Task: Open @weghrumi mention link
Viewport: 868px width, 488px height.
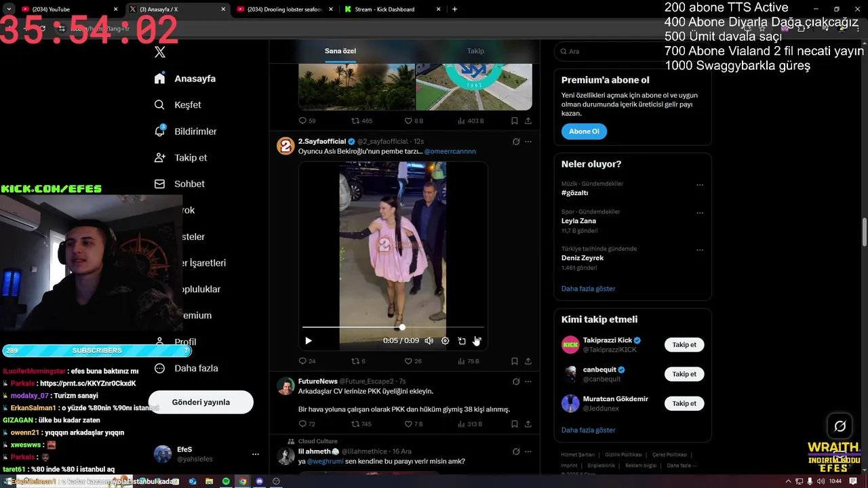Action: [x=325, y=462]
